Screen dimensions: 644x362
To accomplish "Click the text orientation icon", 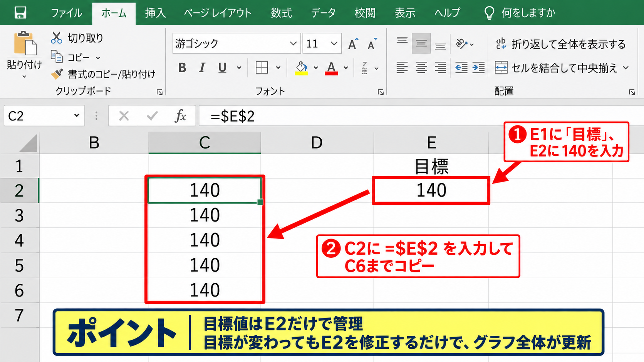I will click(x=461, y=43).
